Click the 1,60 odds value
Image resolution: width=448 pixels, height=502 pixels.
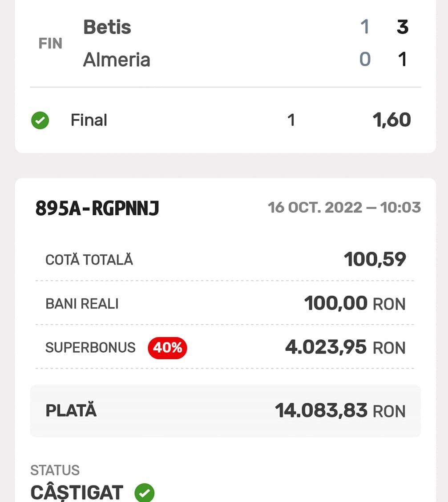(x=391, y=120)
